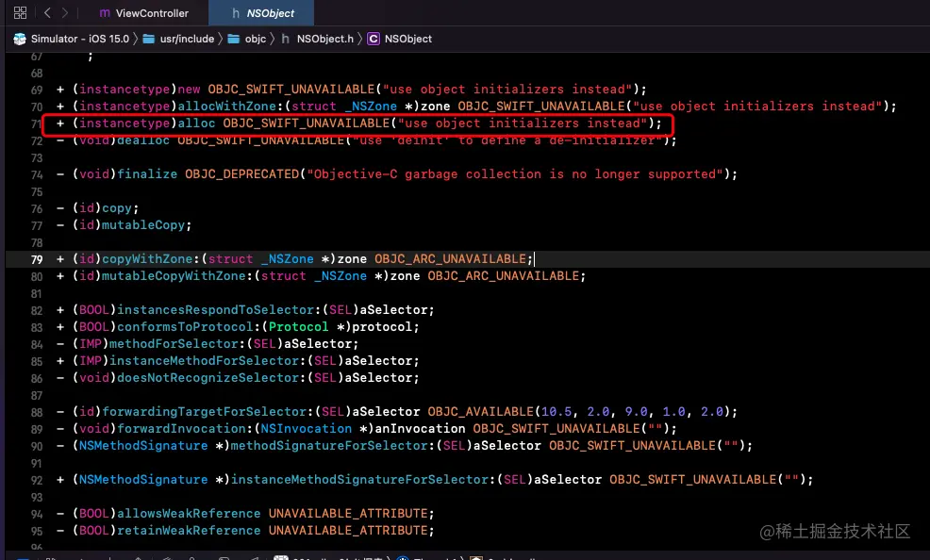Open the Simulator - iOS 15.0 breadcrumb

(71, 39)
